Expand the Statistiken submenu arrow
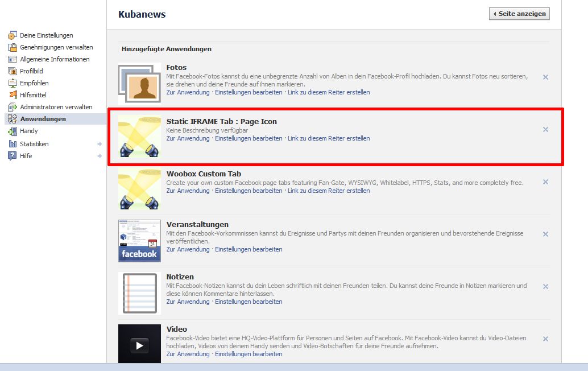This screenshot has width=588, height=371. 100,143
